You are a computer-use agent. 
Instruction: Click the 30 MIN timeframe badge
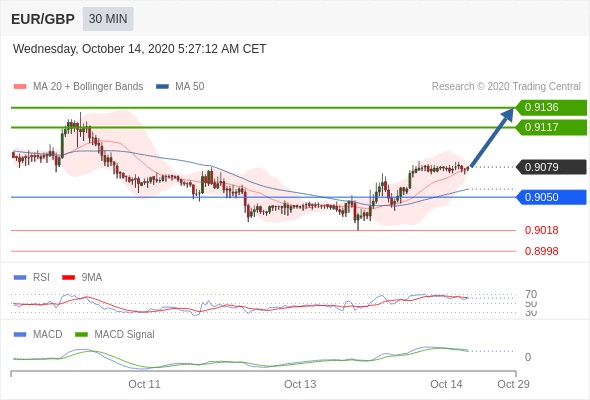[x=108, y=19]
